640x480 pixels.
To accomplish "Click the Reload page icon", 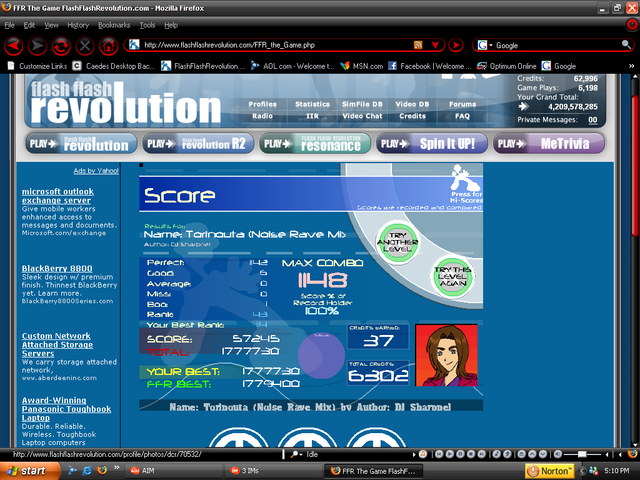I will coord(62,45).
